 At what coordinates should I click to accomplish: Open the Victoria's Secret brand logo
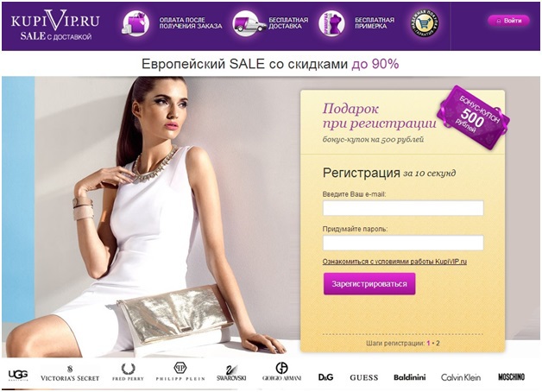click(70, 374)
